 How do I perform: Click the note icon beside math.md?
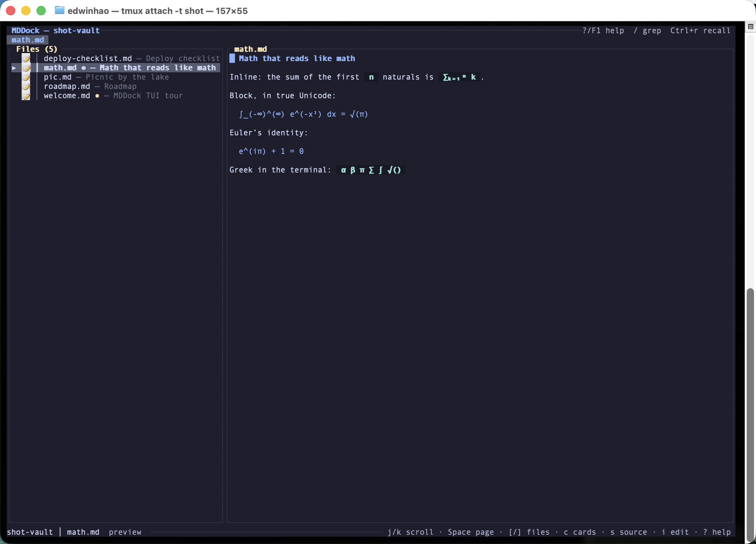click(x=26, y=68)
